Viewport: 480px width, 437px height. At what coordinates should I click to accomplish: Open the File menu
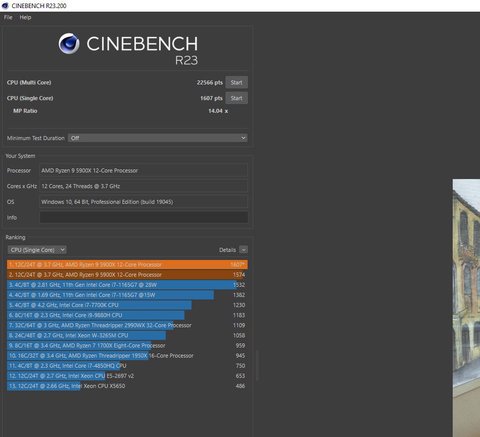click(8, 17)
